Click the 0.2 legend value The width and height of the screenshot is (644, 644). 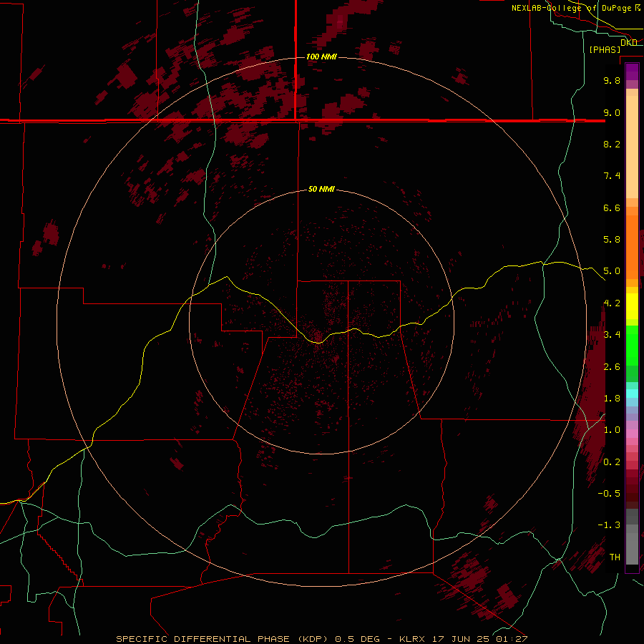(x=612, y=462)
